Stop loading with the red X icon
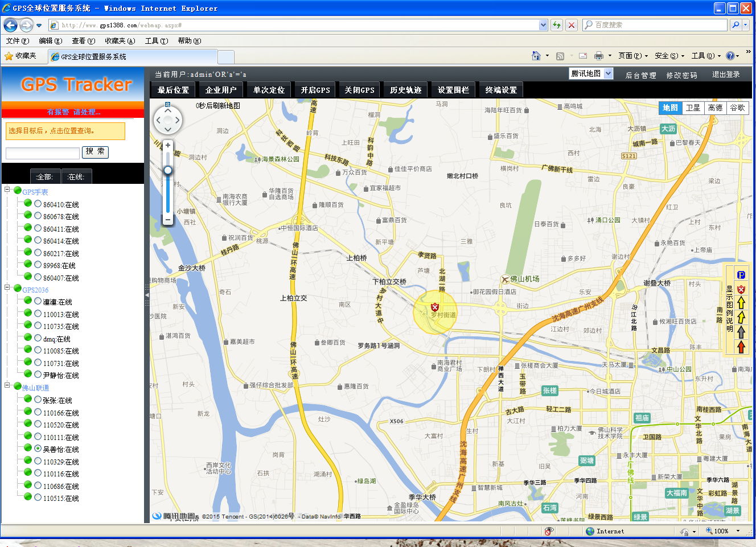This screenshot has height=547, width=756. [572, 25]
